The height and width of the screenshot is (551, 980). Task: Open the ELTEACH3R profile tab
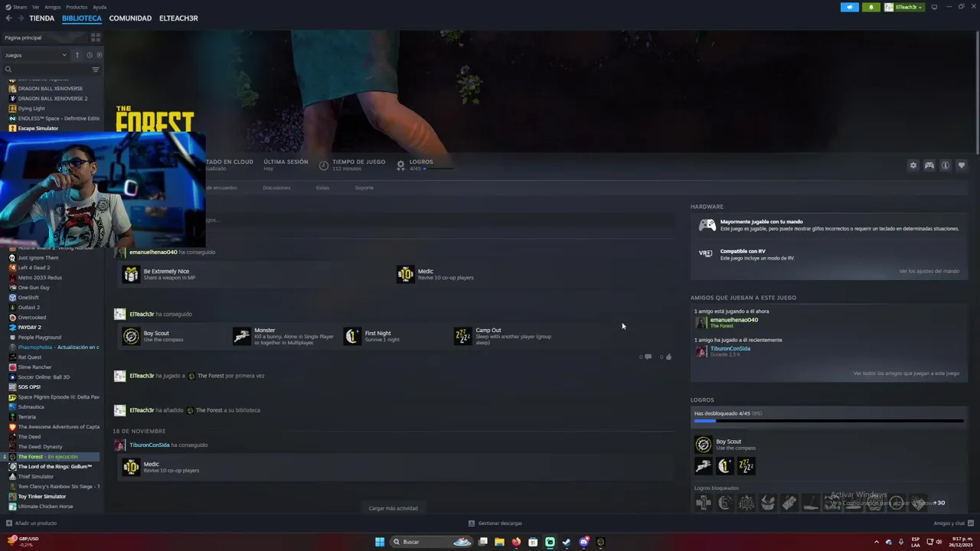click(178, 18)
